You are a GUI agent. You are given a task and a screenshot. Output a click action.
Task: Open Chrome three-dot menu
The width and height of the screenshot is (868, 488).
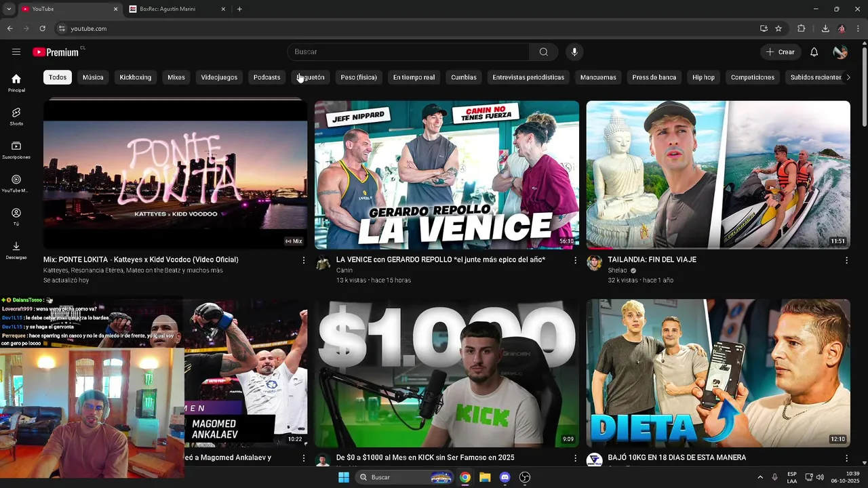pos(859,28)
